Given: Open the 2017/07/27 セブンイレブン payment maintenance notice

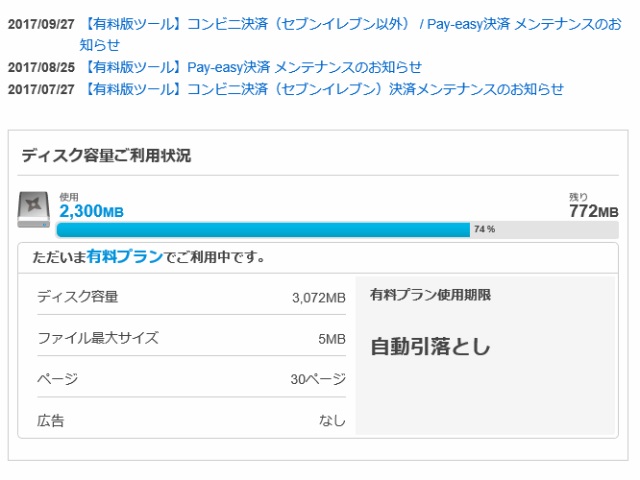Looking at the screenshot, I should pyautogui.click(x=324, y=89).
